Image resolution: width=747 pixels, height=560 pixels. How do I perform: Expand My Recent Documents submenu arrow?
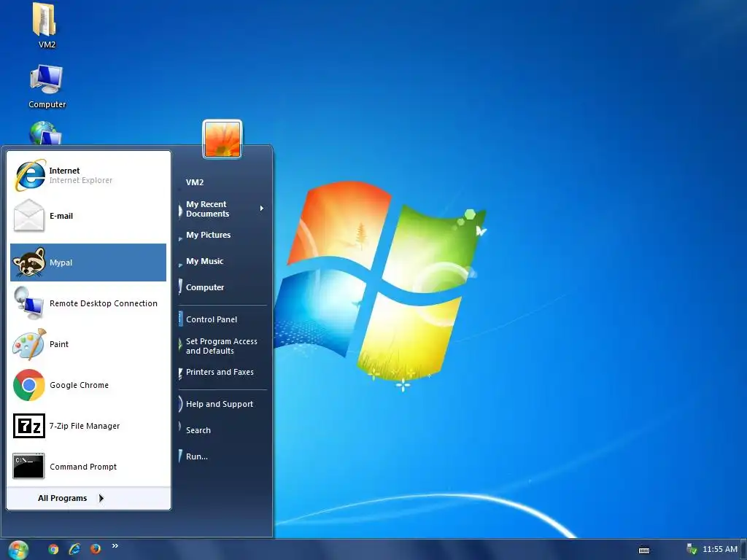(262, 209)
